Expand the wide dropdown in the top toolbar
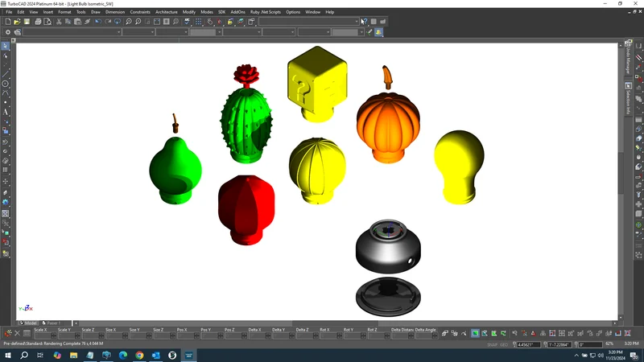This screenshot has height=362, width=644. coord(309,22)
